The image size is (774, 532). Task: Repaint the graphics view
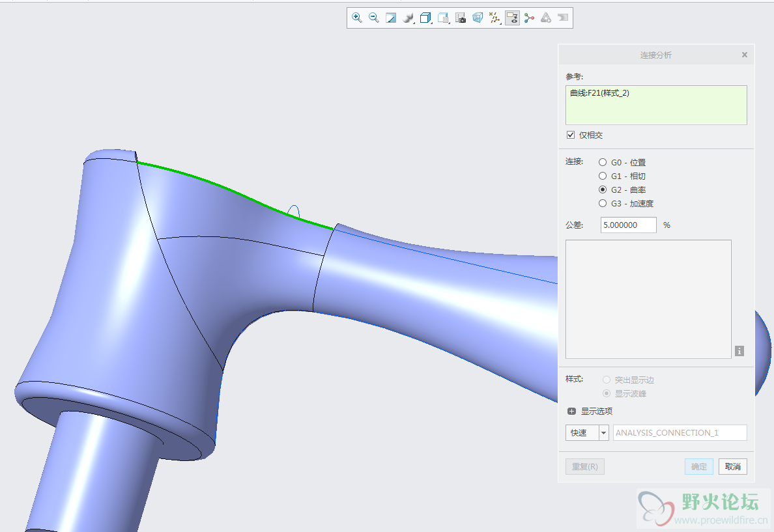(391, 18)
